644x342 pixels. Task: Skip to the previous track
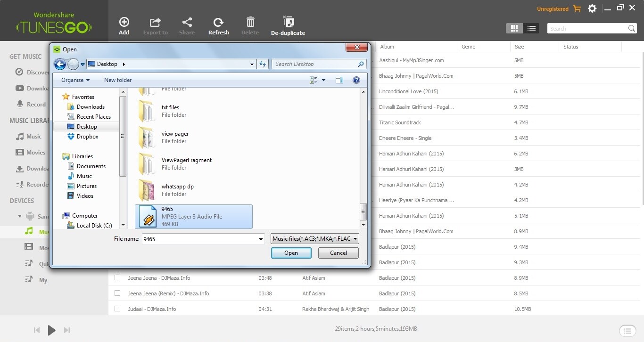point(37,330)
